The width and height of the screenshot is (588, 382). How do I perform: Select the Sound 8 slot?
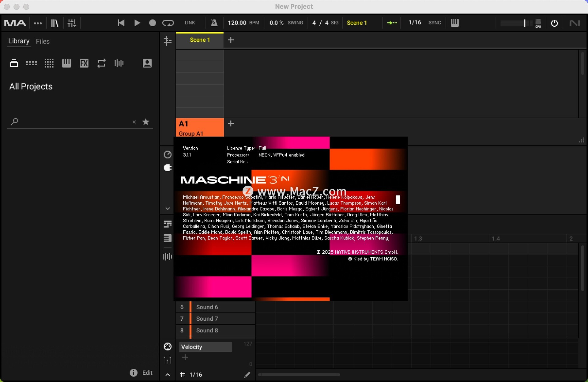216,330
